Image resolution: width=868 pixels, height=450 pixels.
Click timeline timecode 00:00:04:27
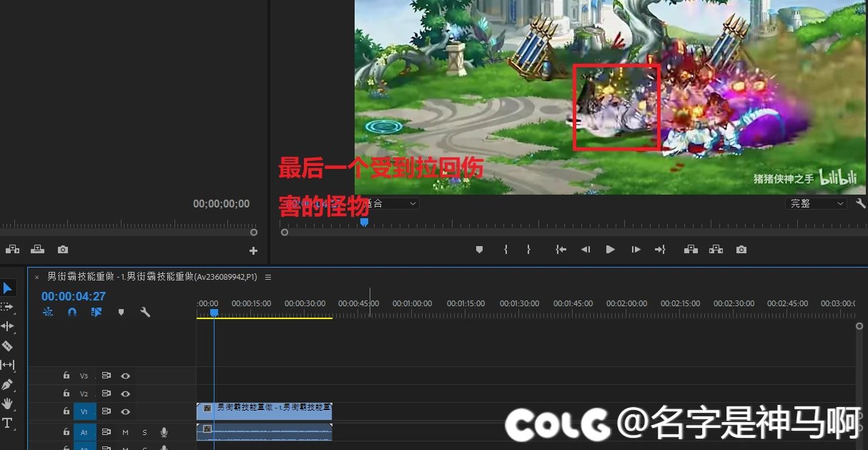click(74, 296)
